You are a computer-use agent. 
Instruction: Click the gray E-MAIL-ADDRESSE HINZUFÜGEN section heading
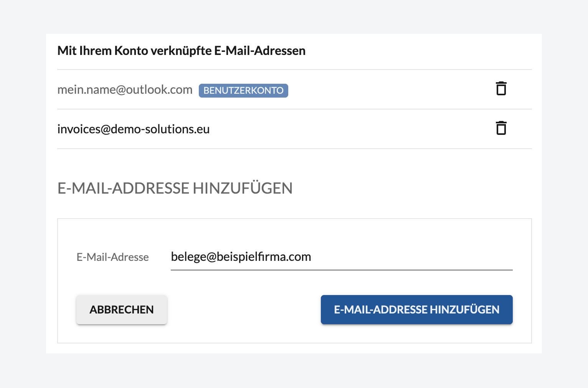pos(175,188)
